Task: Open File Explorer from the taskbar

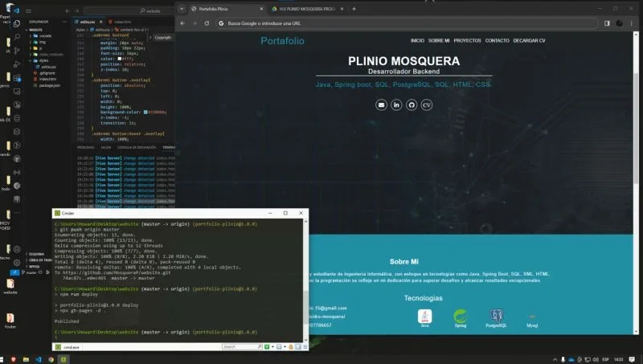Action: tap(26, 359)
